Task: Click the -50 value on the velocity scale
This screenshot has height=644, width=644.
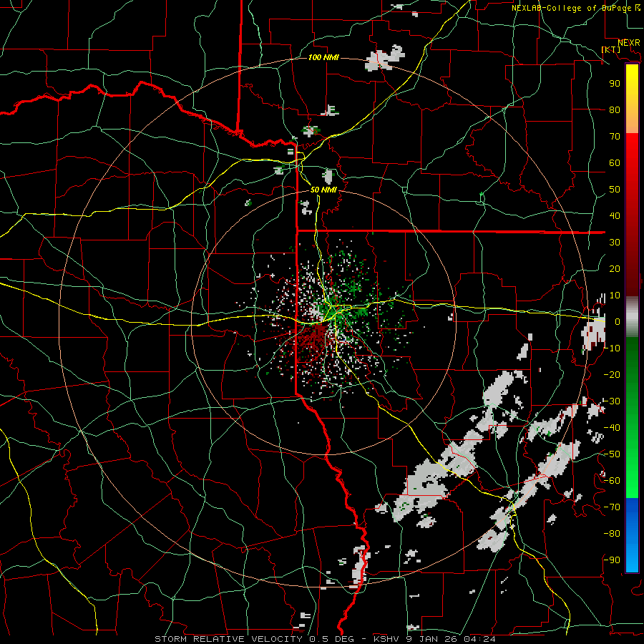Action: pos(612,454)
